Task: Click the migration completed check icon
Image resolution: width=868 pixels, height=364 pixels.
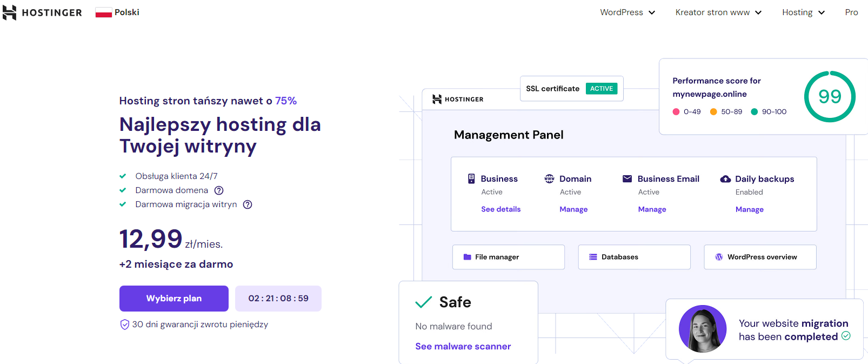Action: click(846, 336)
